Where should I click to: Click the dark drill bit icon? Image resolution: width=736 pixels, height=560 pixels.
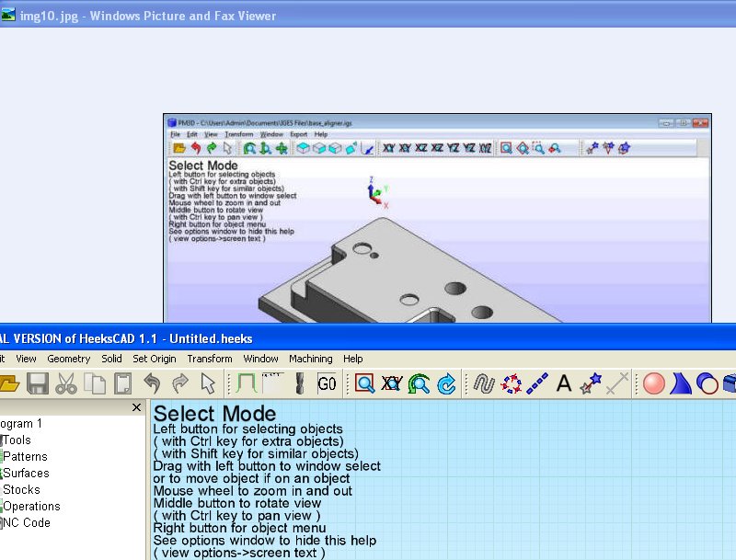click(x=300, y=383)
